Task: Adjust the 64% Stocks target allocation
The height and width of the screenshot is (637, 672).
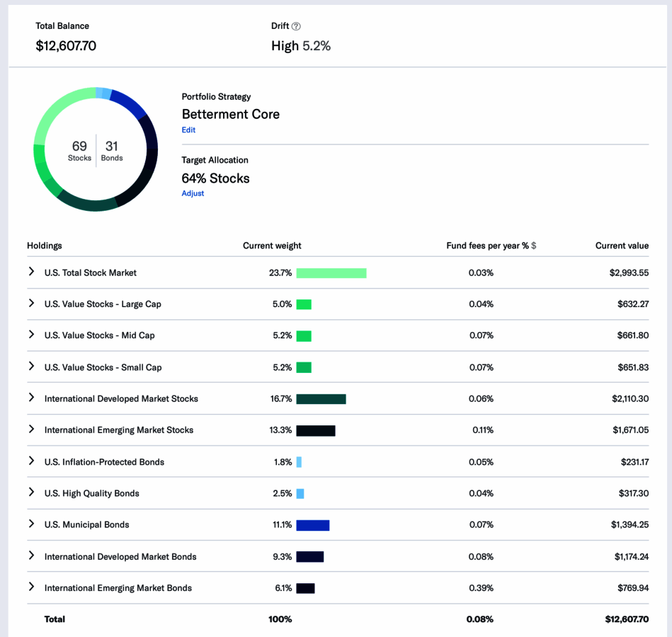Action: pos(193,193)
